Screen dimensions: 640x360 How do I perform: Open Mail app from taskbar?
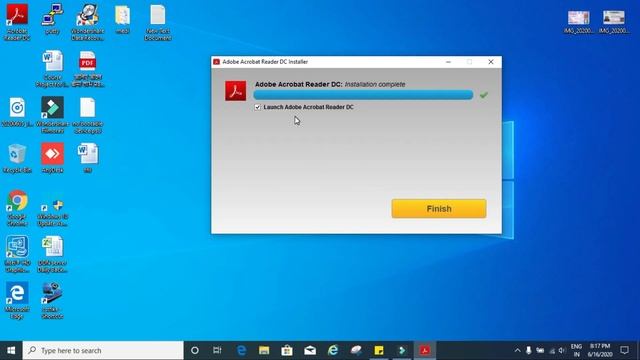(310, 350)
